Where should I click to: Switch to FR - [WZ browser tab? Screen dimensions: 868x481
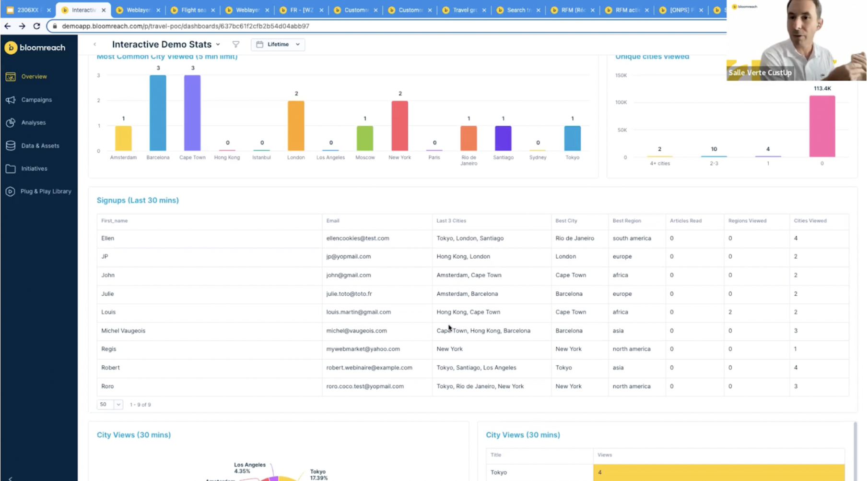[x=301, y=10]
